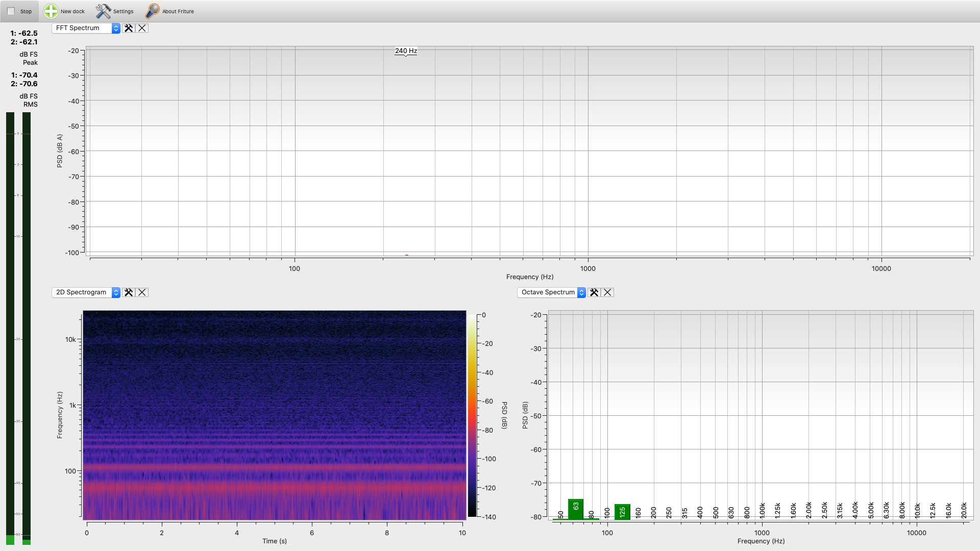Viewport: 980px width, 551px height.
Task: Open the Octave Spectrum widget type dropdown
Action: (551, 292)
